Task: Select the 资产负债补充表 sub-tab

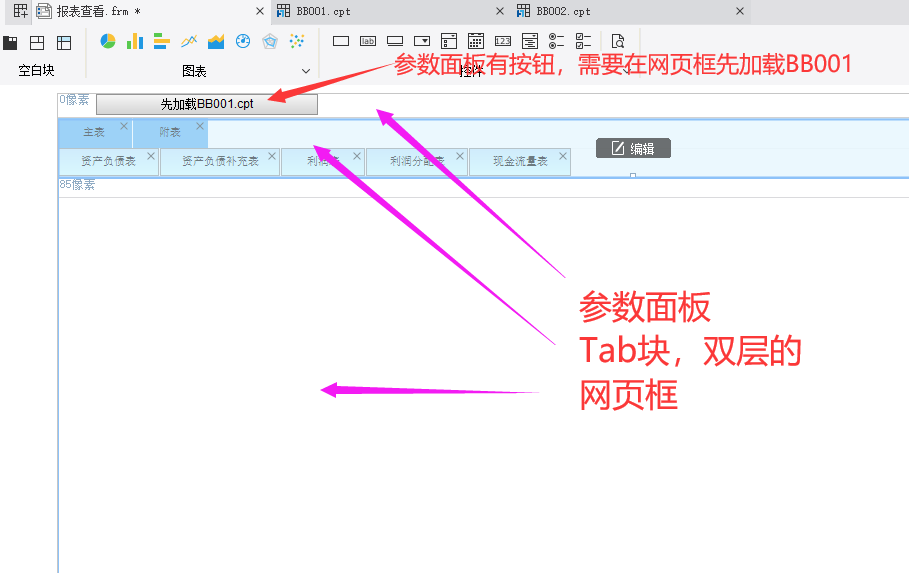Action: [220, 161]
